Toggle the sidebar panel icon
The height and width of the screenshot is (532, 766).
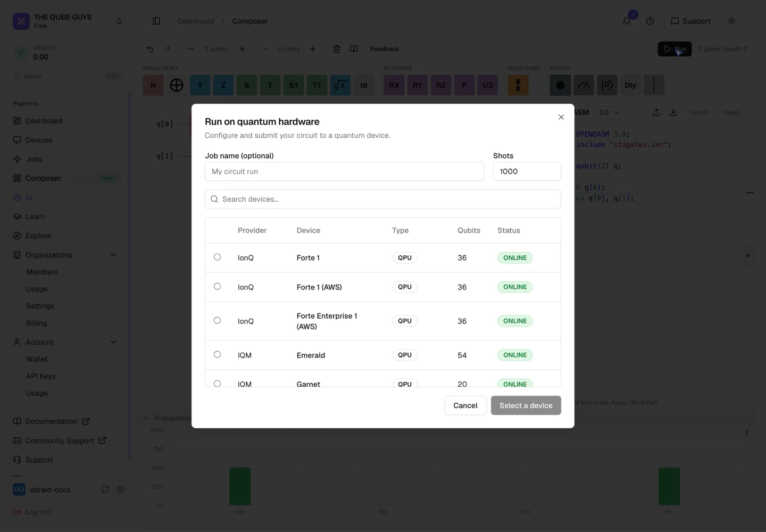(x=156, y=21)
